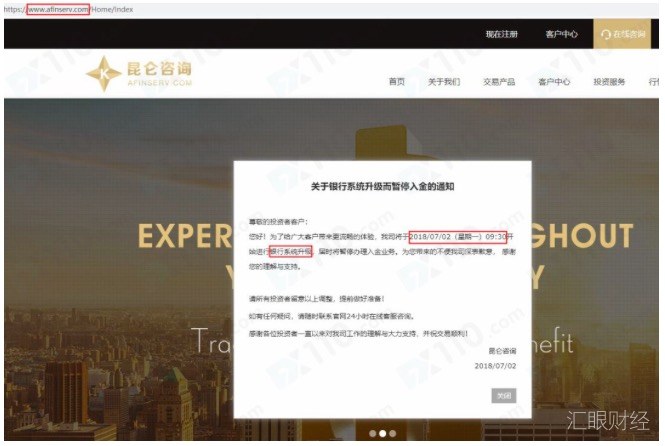This screenshot has width=665, height=446.
Task: Open 关于我们 in the navigation menu
Action: (444, 81)
